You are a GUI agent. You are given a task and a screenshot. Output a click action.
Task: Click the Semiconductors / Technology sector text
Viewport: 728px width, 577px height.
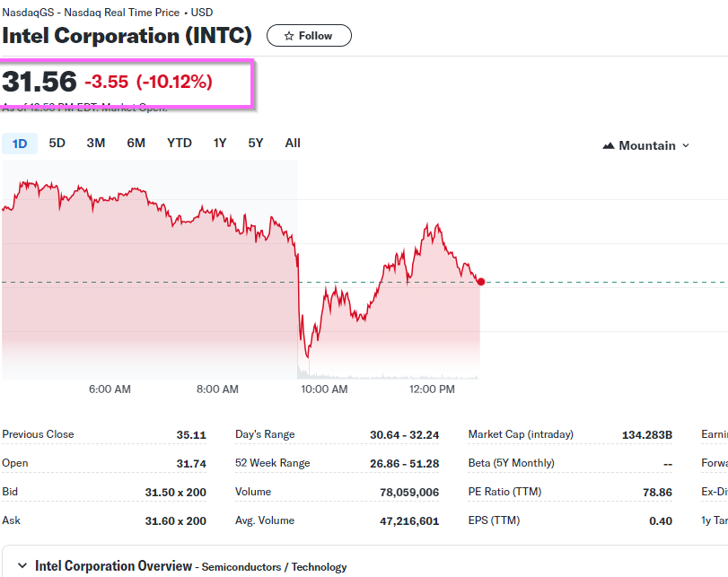tap(274, 567)
